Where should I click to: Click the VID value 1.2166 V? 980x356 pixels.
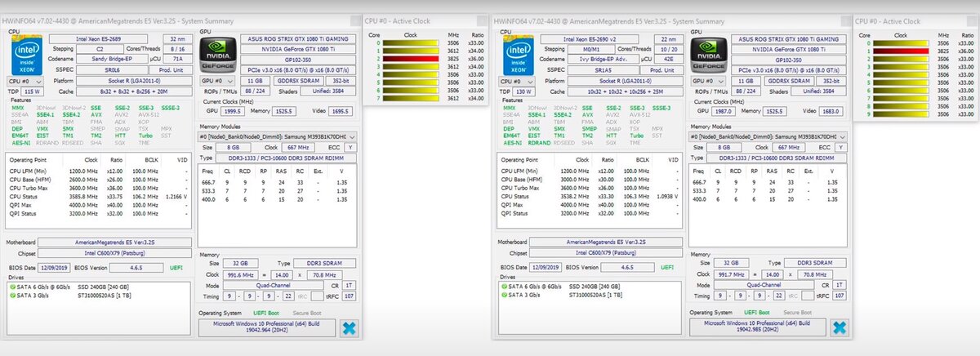[176, 196]
